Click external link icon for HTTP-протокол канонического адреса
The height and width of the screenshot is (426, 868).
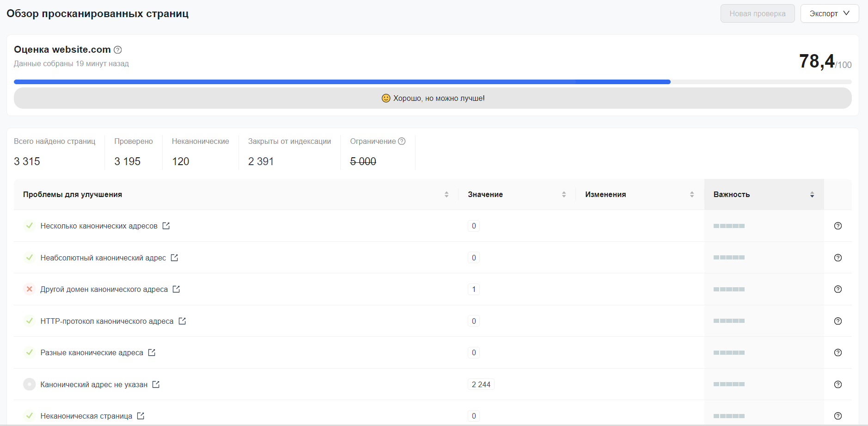coord(182,321)
